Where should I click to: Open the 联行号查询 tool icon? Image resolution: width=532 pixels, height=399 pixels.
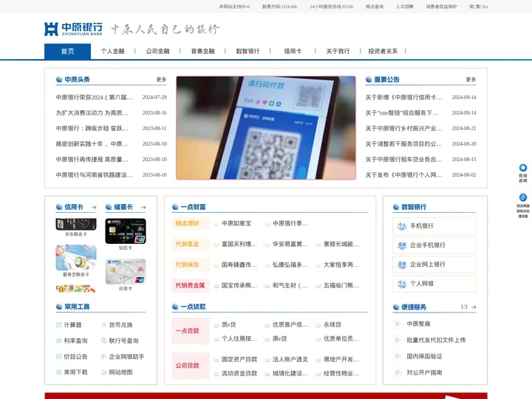click(x=104, y=341)
